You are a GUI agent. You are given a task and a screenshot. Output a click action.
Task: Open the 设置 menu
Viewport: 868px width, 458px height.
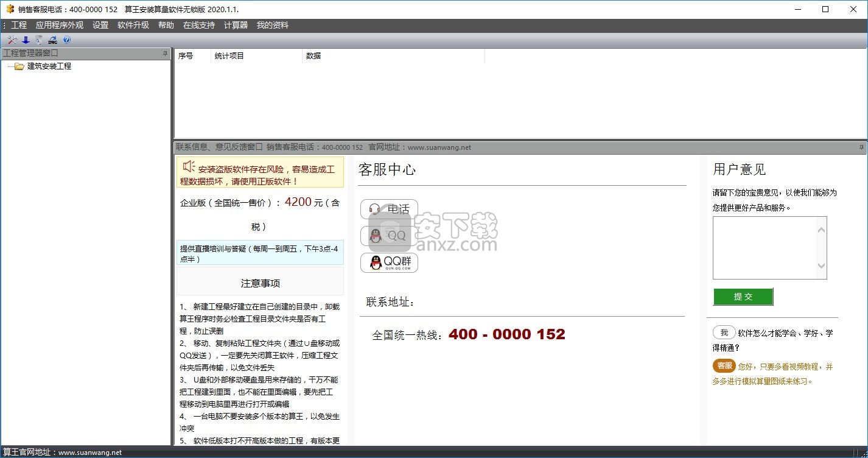(x=100, y=25)
